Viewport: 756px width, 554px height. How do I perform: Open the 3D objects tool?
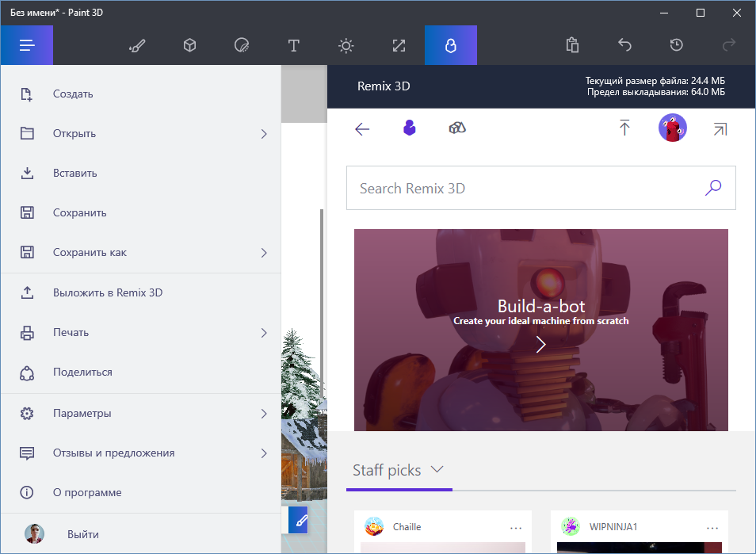(189, 45)
